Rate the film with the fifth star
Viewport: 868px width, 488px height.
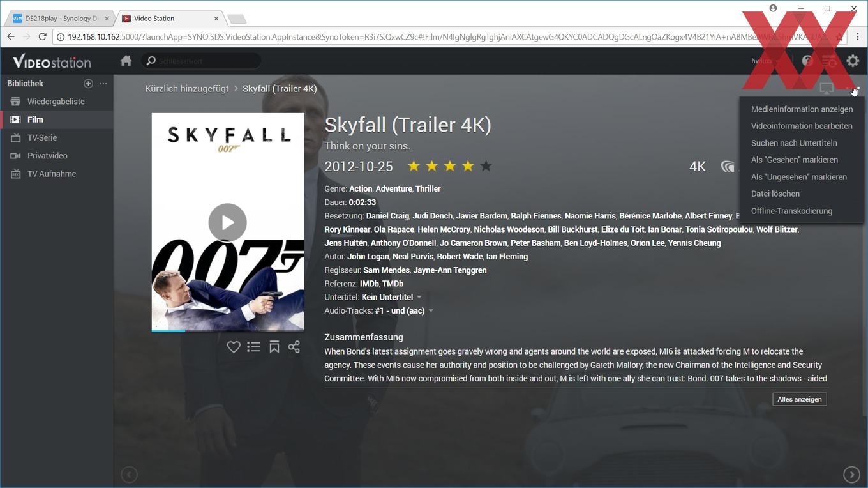click(x=486, y=166)
